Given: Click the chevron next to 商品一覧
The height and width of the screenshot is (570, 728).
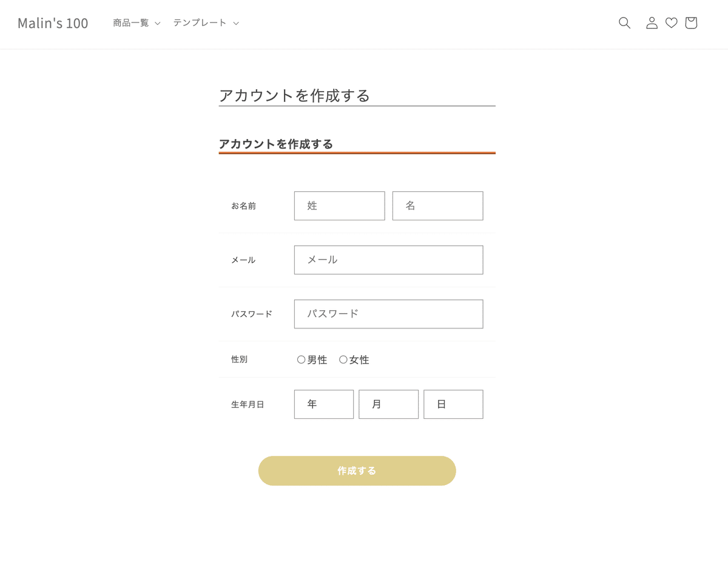Looking at the screenshot, I should (x=157, y=24).
